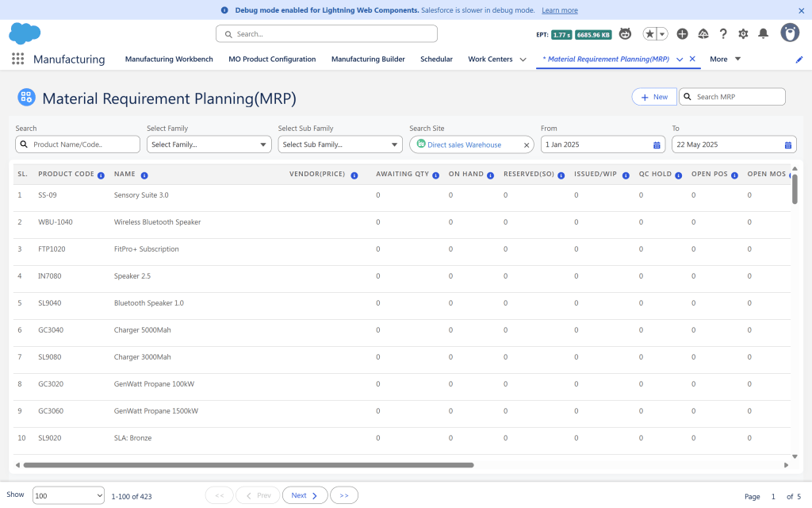Open the Select Sub Family dropdown
This screenshot has width=812, height=508.
pos(340,144)
